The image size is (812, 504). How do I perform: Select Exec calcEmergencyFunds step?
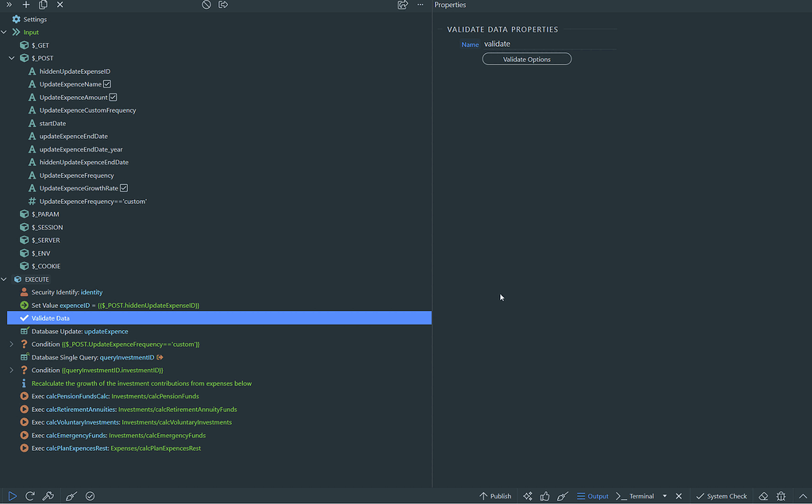click(113, 436)
